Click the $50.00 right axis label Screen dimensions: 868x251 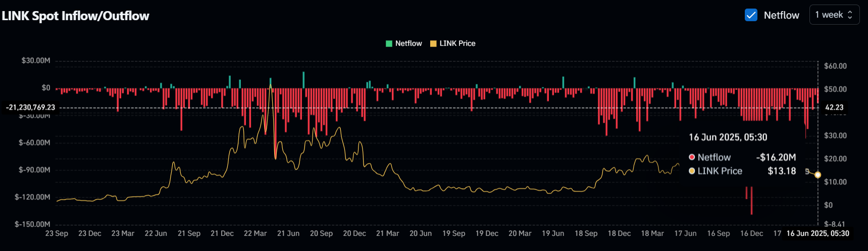[835, 89]
